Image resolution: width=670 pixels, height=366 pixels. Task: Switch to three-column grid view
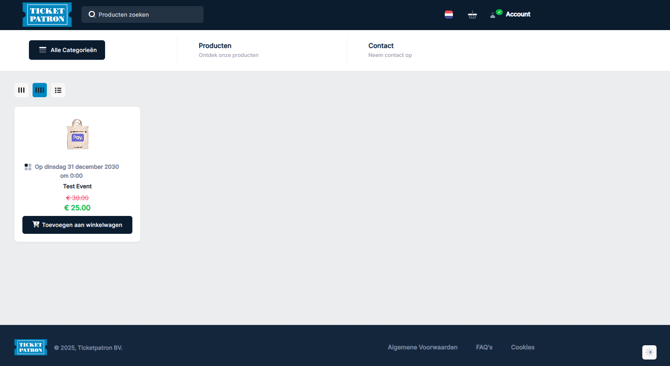pos(21,90)
